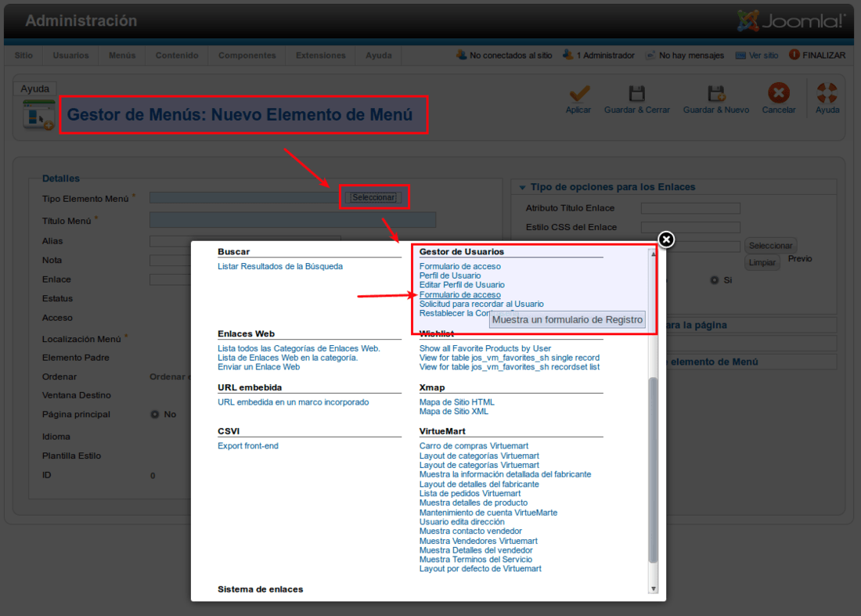Image resolution: width=861 pixels, height=616 pixels.
Task: Click Listar Resultados de la Búsqueda link
Action: pyautogui.click(x=280, y=266)
